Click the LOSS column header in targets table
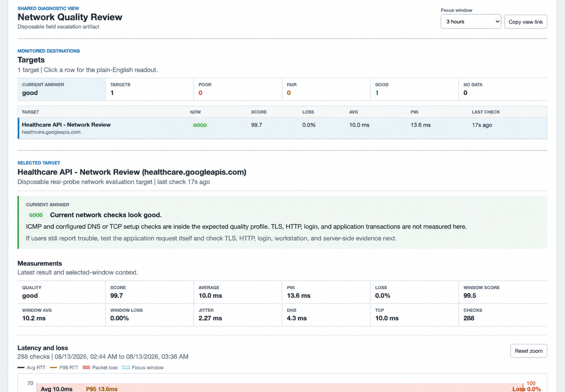 point(308,112)
